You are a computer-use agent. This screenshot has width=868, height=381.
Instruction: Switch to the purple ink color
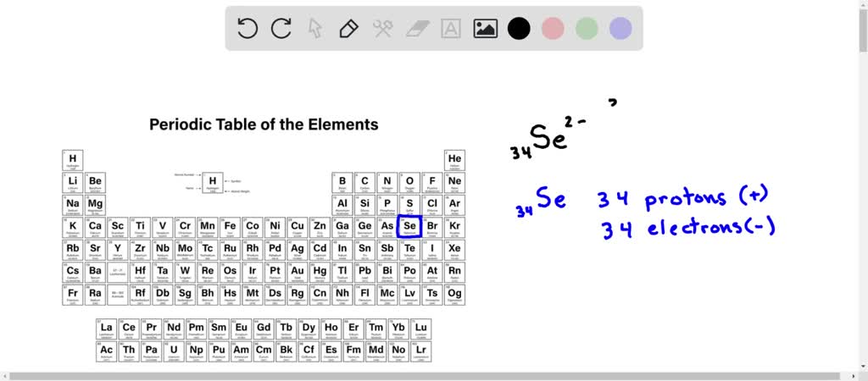[x=620, y=29]
